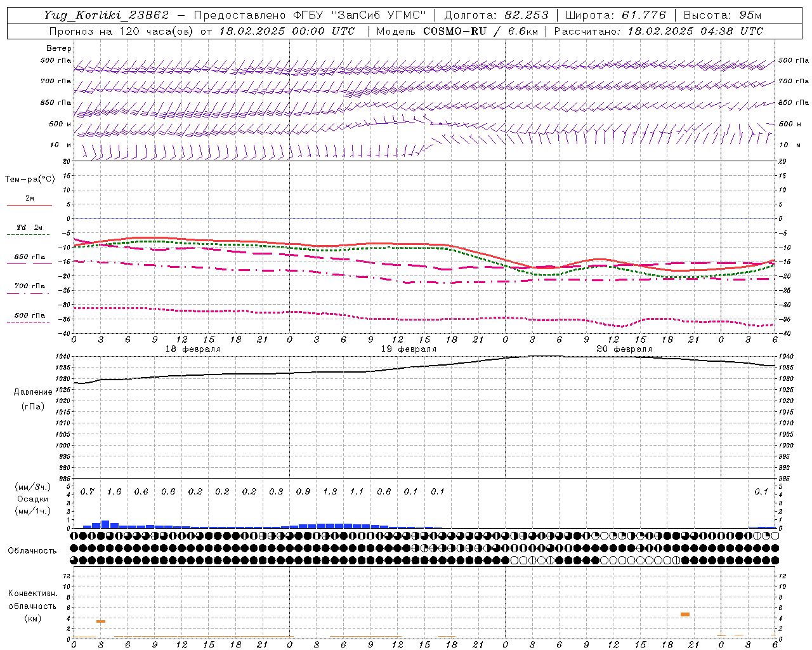The width and height of the screenshot is (812, 650).
Task: Select the model name COSMO-RU / 6.6км
Action: pyautogui.click(x=480, y=31)
